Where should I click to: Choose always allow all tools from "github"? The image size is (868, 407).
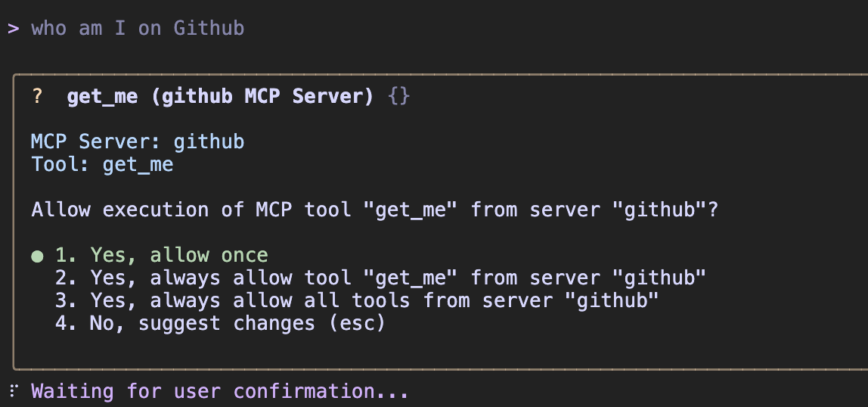click(374, 301)
